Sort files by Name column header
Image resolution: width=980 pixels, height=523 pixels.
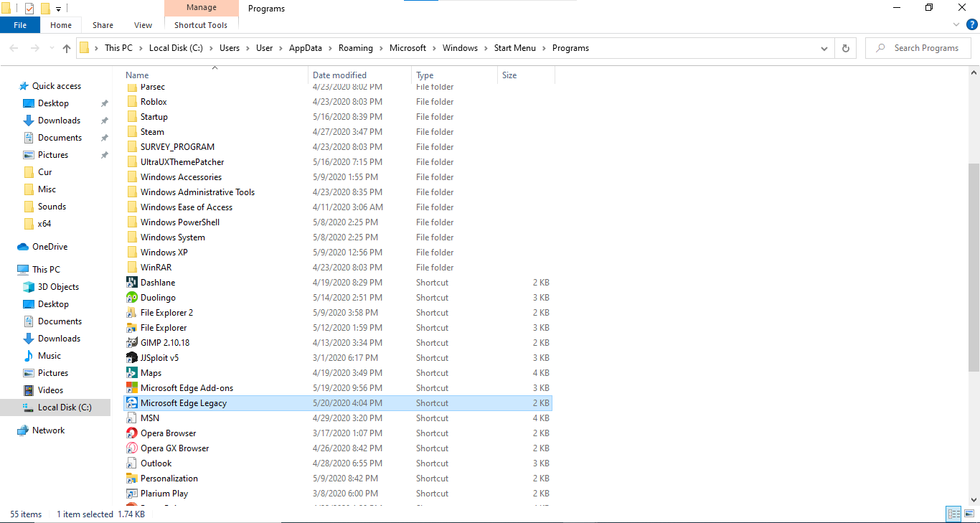[215, 75]
